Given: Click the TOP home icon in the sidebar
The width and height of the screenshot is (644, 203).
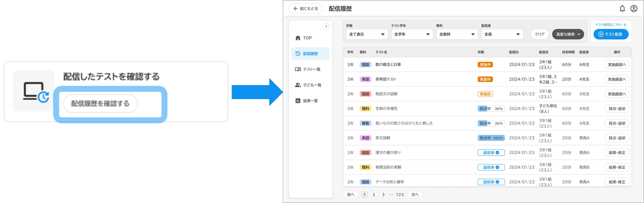Looking at the screenshot, I should pos(298,38).
